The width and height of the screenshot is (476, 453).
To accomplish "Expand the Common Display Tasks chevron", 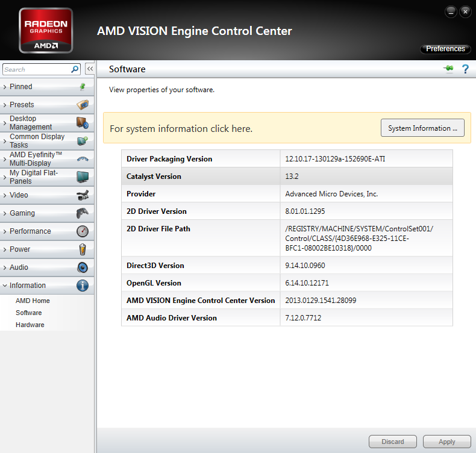I will [x=5, y=141].
